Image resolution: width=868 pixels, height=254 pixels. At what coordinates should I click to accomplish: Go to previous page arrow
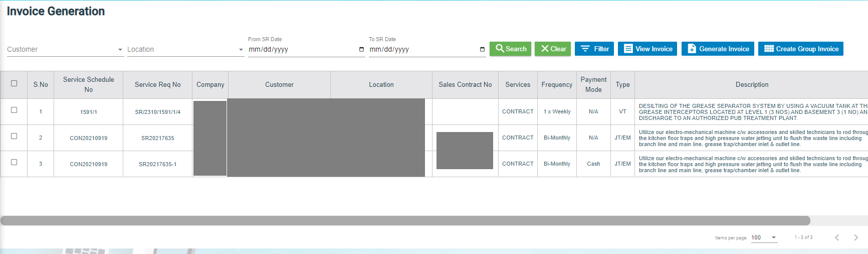(836, 237)
